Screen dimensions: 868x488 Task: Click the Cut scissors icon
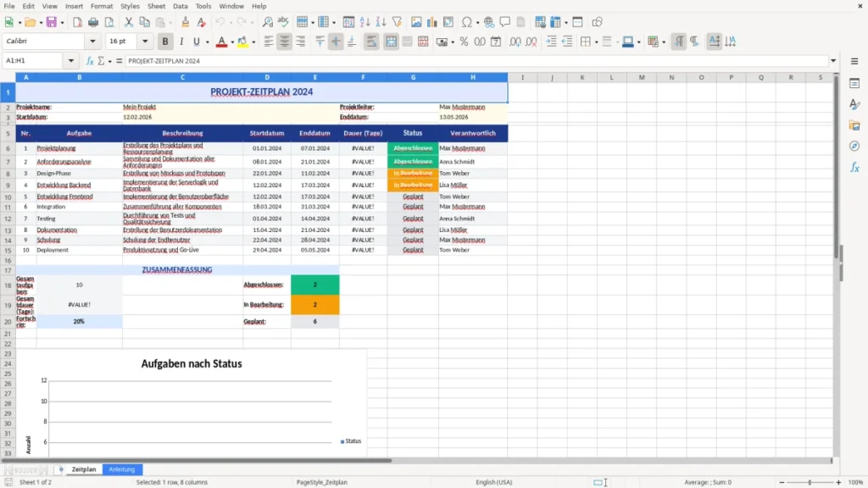tap(129, 22)
